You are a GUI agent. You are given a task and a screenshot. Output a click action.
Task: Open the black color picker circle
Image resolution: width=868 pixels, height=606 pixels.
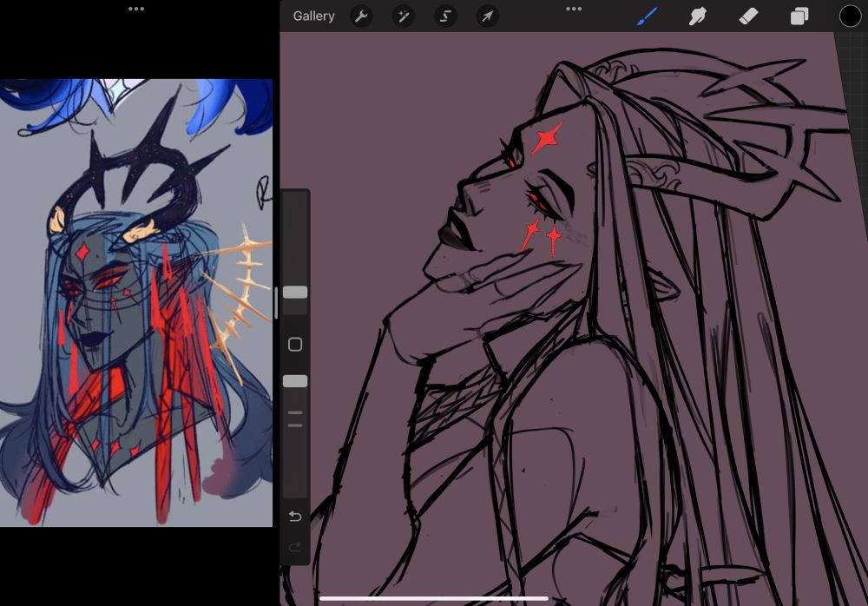(x=850, y=16)
